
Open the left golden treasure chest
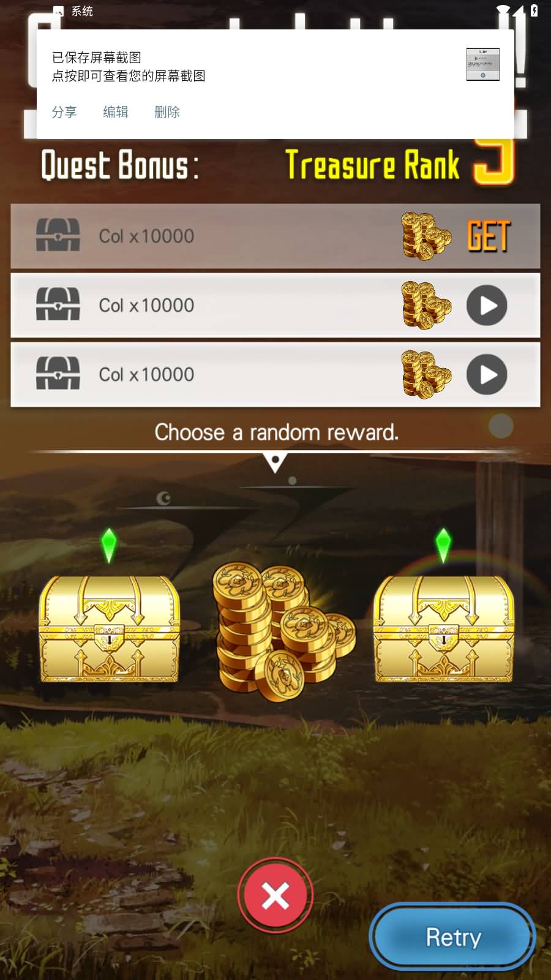[110, 629]
